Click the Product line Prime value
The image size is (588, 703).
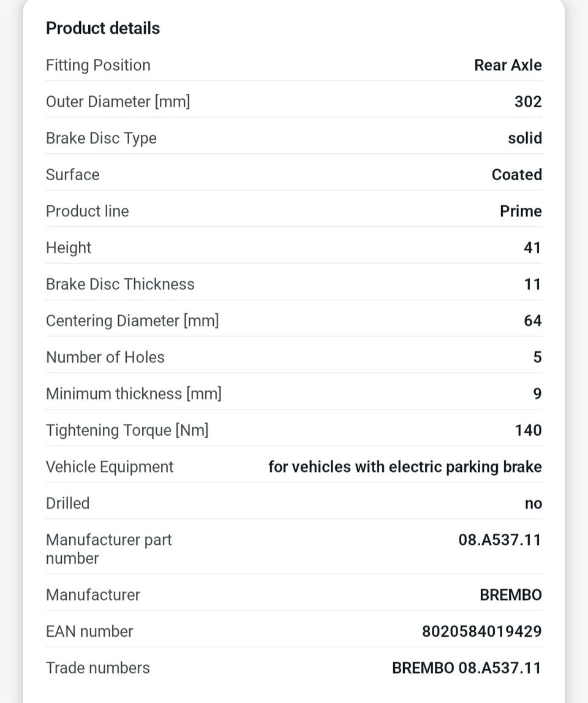pyautogui.click(x=521, y=211)
